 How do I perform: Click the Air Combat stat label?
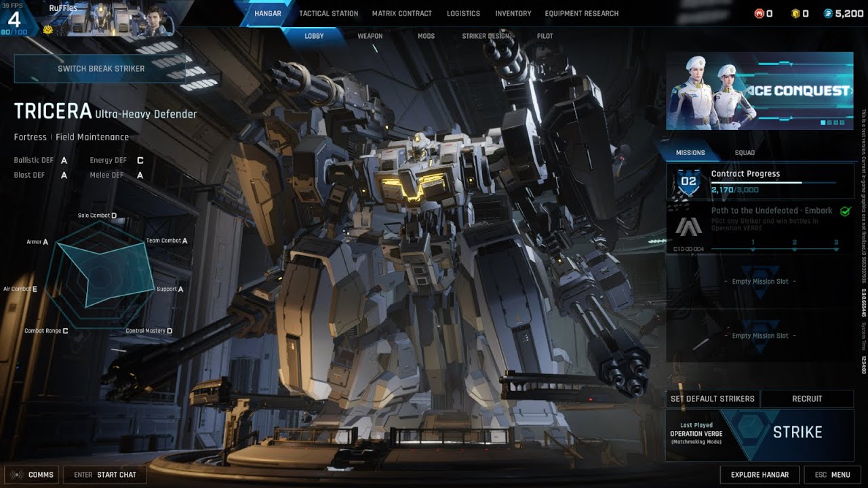pyautogui.click(x=20, y=289)
